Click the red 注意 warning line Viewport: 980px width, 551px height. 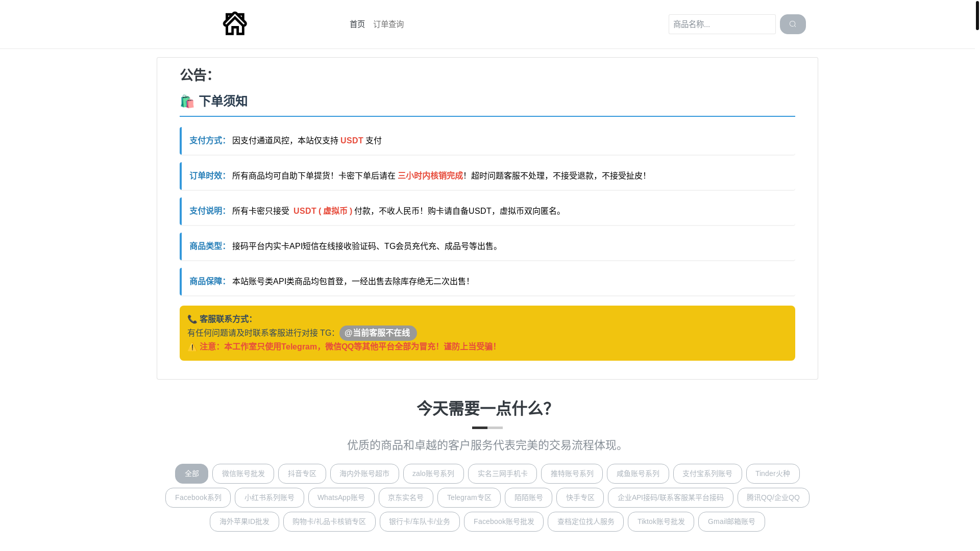pyautogui.click(x=348, y=346)
